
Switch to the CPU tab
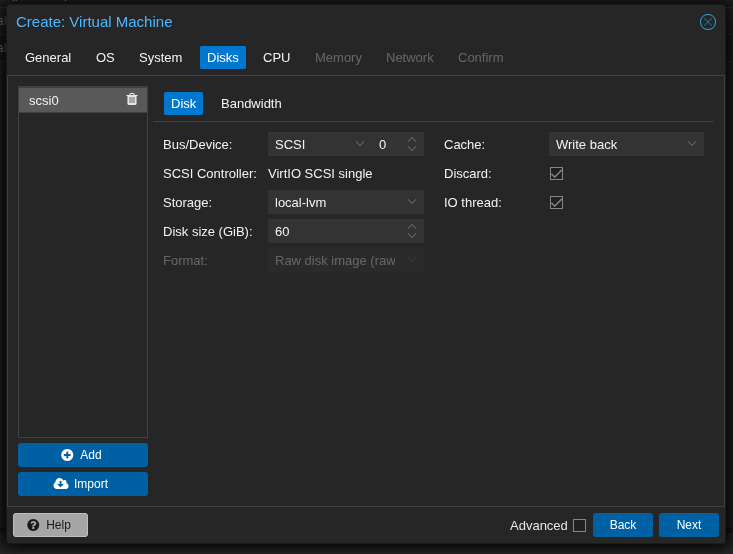tap(276, 58)
